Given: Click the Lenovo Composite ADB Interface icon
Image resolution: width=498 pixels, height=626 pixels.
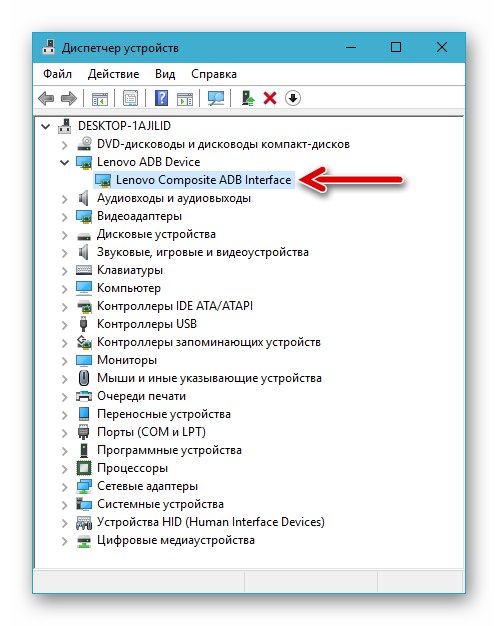Looking at the screenshot, I should pyautogui.click(x=103, y=180).
